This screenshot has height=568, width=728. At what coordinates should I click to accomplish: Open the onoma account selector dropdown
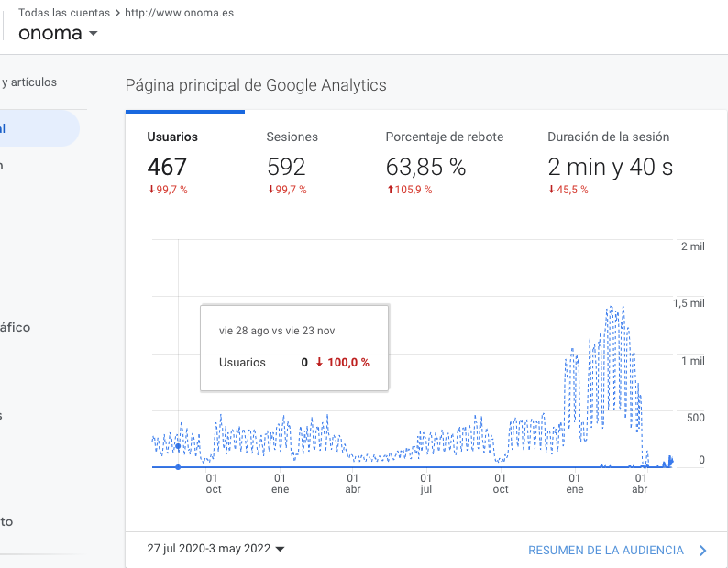click(58, 33)
